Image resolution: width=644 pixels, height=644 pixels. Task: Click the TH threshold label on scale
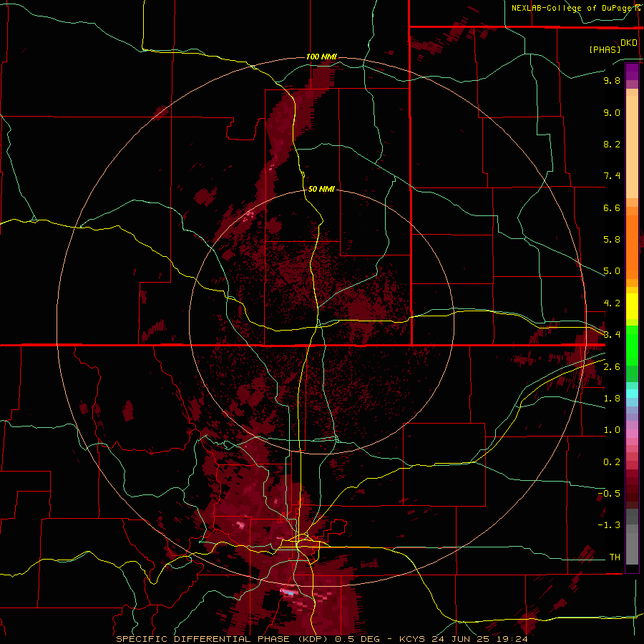pyautogui.click(x=615, y=557)
